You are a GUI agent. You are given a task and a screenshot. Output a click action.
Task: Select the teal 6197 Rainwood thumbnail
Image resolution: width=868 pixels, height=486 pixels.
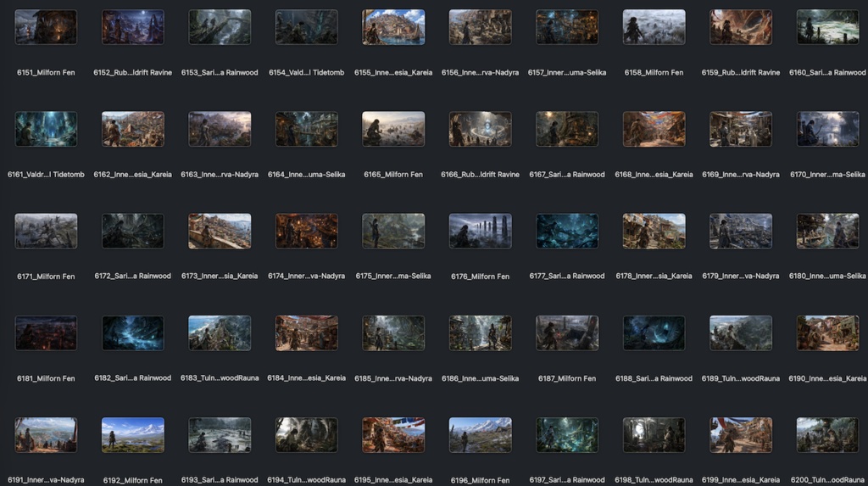coord(567,434)
